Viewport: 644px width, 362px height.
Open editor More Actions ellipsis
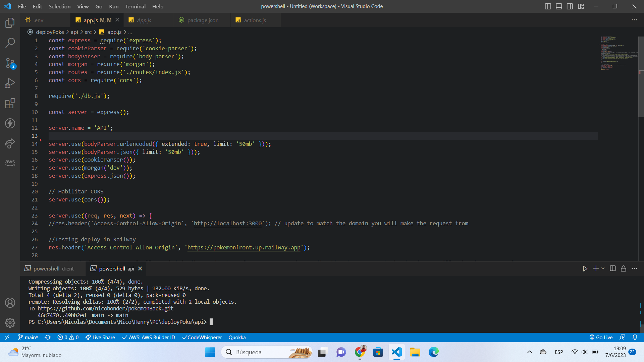tap(634, 20)
